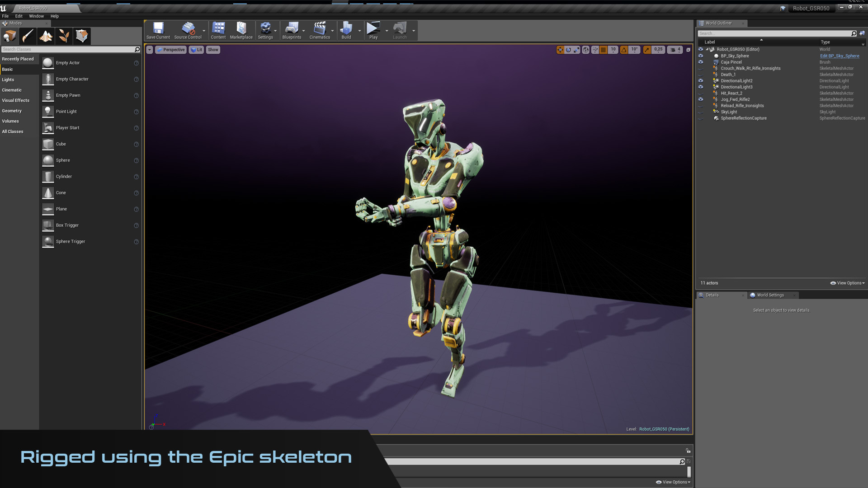This screenshot has width=868, height=488.
Task: Switch to Paint mode in Modes panel
Action: click(28, 36)
